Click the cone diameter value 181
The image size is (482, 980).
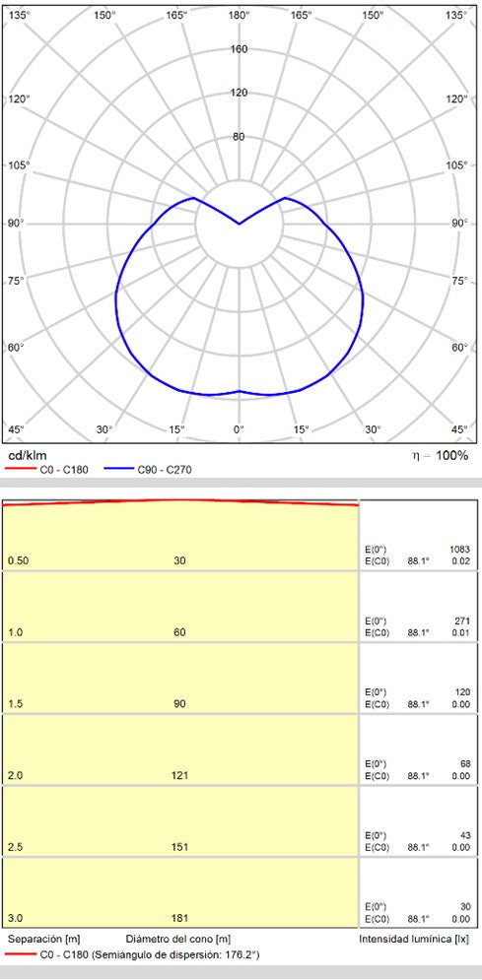tap(180, 919)
